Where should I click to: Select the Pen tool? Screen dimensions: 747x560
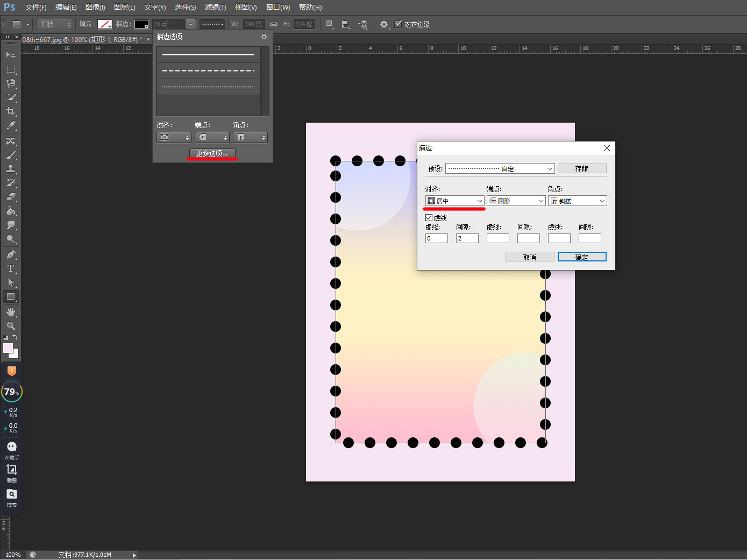coord(10,254)
